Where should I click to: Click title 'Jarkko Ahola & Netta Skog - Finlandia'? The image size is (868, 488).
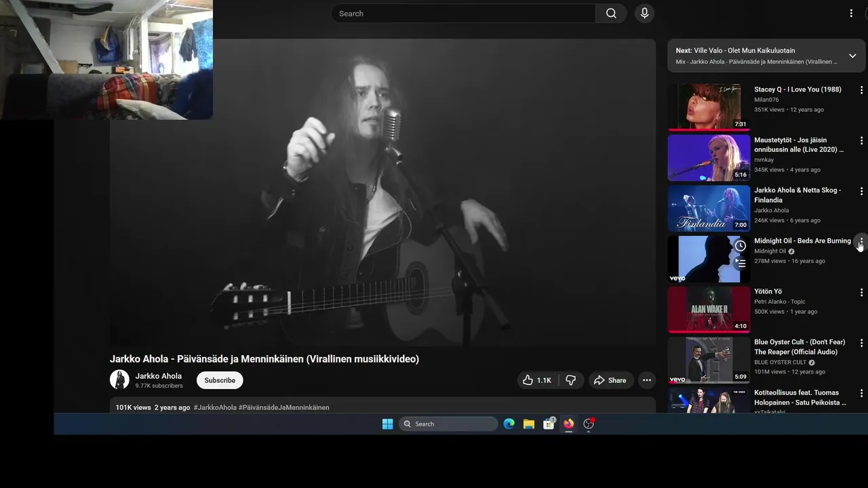click(797, 195)
